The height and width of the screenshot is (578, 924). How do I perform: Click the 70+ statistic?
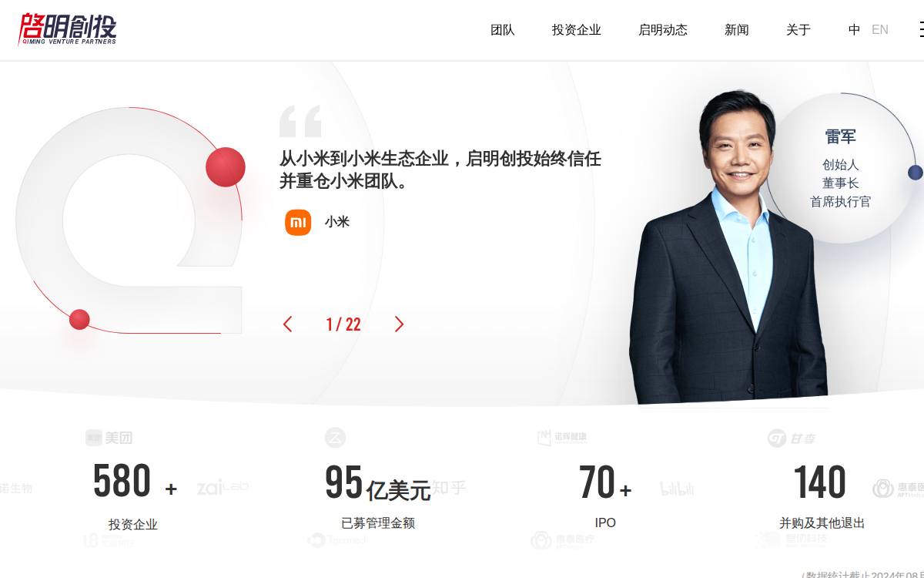coord(605,482)
